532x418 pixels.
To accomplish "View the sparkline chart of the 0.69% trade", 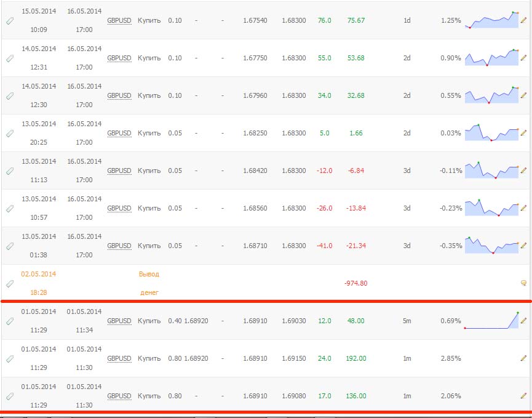I will pos(491,321).
